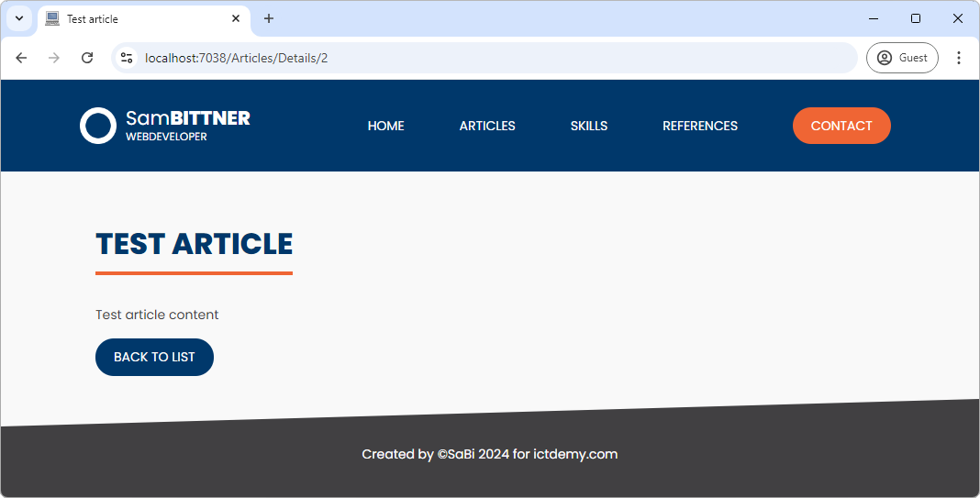Open ARTICLES in navigation

click(x=487, y=126)
